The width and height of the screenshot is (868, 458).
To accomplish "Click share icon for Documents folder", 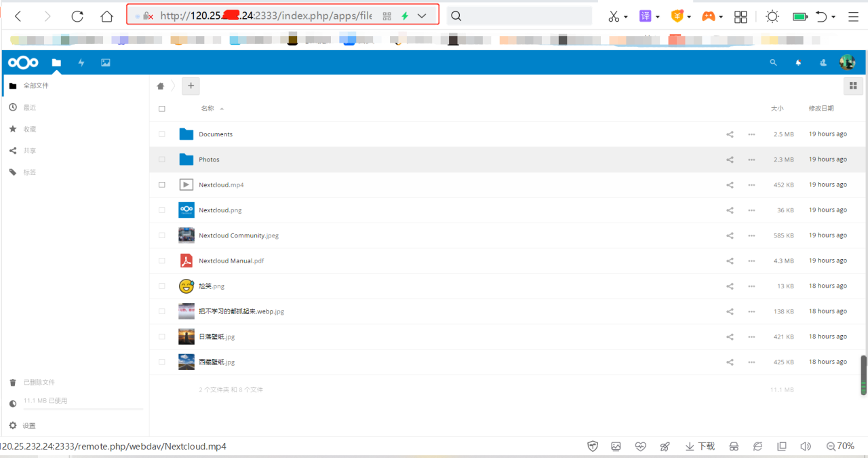I will tap(730, 134).
